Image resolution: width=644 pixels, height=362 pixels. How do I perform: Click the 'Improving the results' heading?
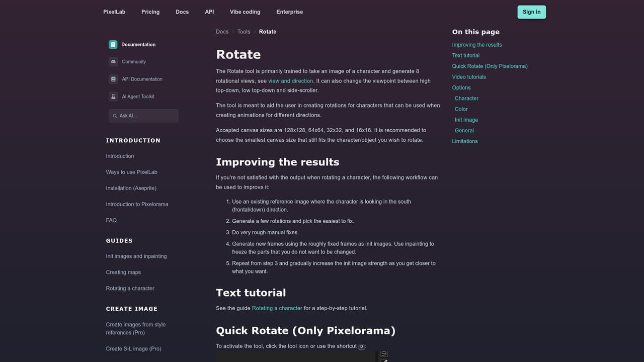coord(277,162)
